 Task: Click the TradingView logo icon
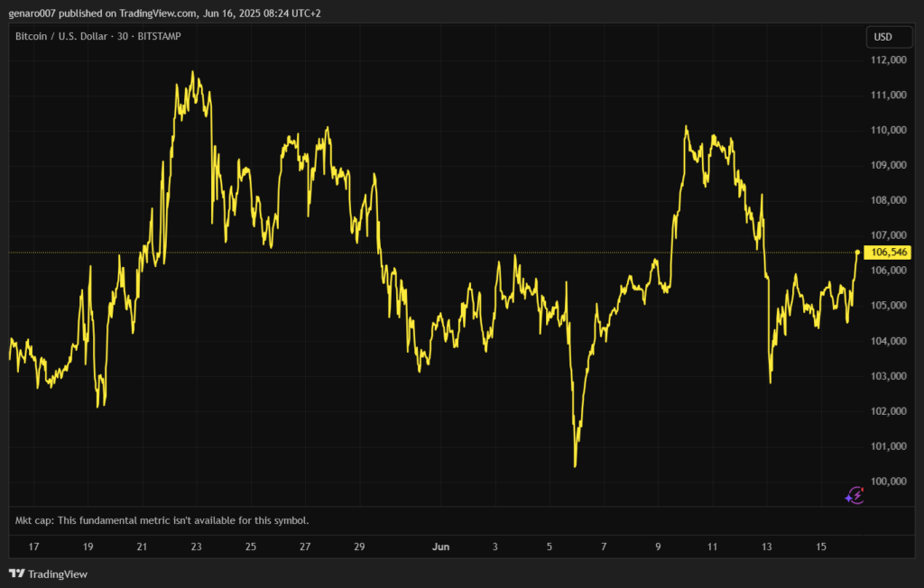[16, 574]
